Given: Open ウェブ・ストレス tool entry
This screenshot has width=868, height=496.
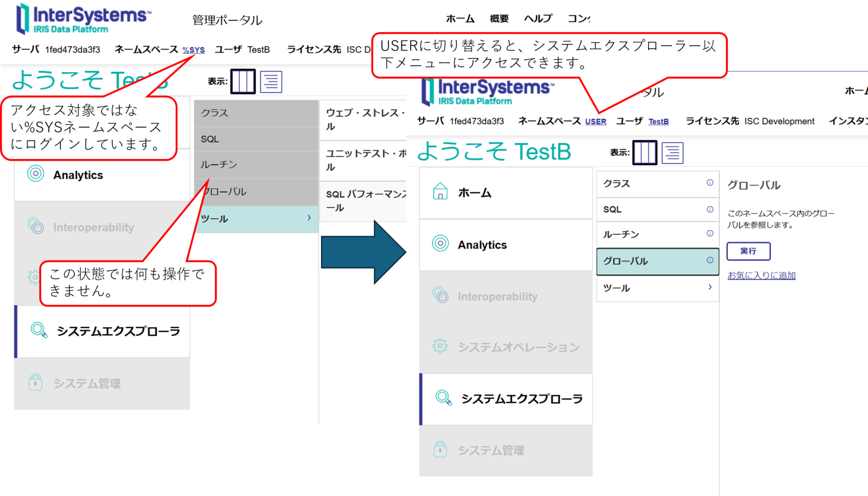Looking at the screenshot, I should point(363,119).
